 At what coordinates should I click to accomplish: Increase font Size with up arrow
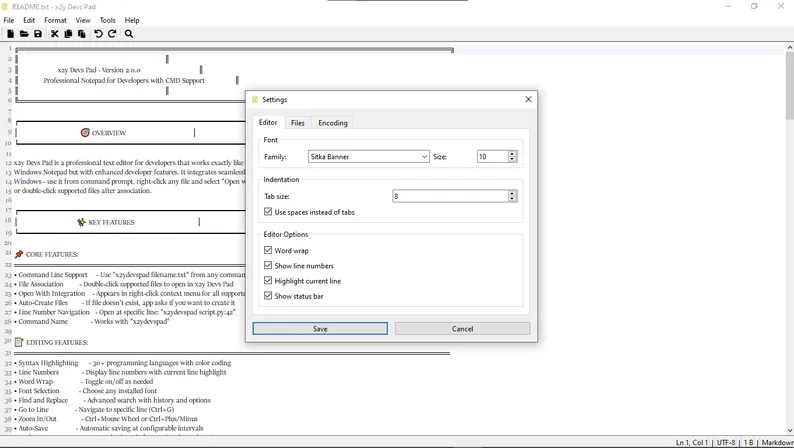point(512,154)
